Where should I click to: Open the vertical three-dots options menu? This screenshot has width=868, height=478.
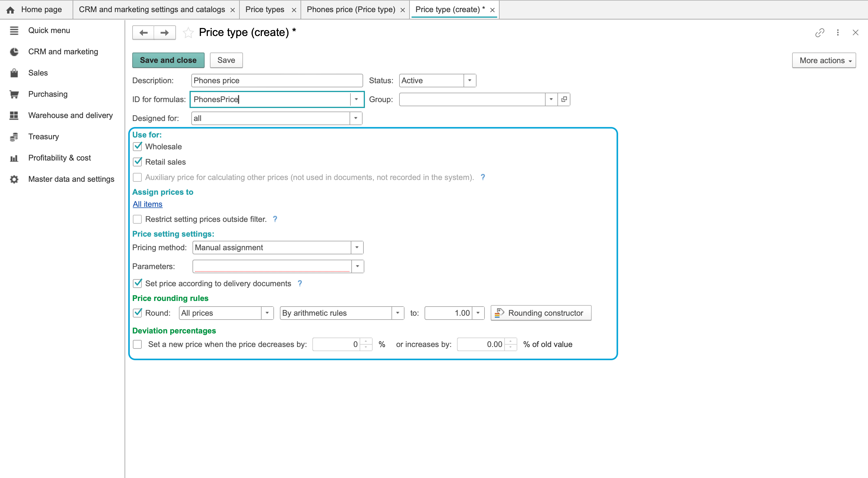838,33
